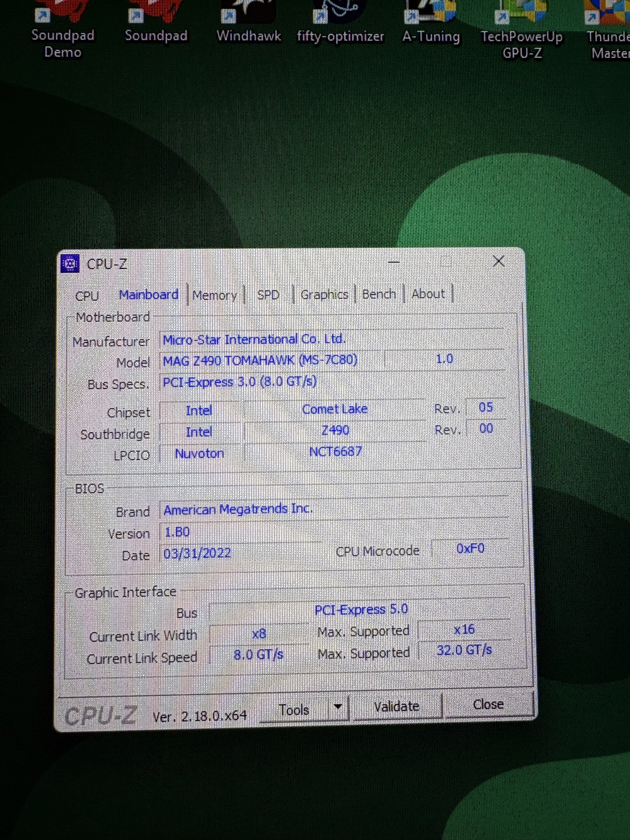
Task: Go to the Bench tab
Action: click(379, 294)
